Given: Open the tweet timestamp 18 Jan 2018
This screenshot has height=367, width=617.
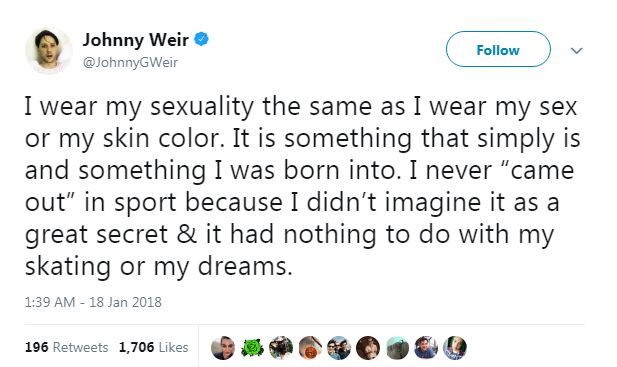Looking at the screenshot, I should [x=93, y=302].
